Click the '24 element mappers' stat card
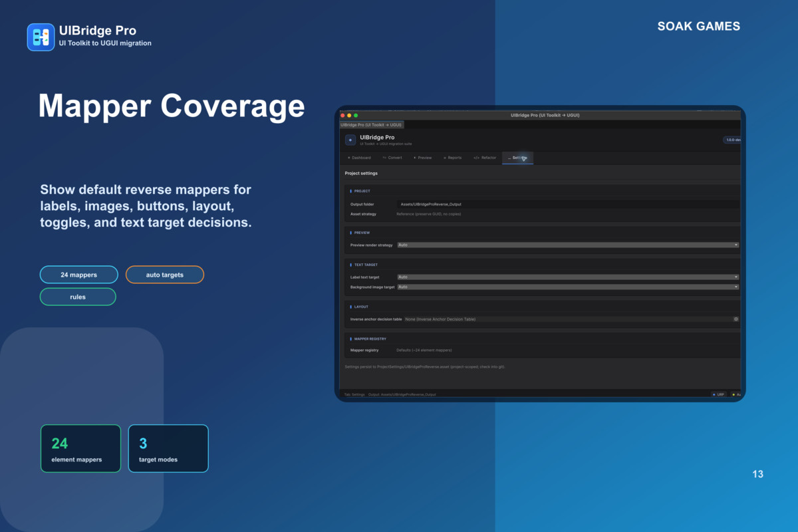798x532 pixels. pos(81,449)
